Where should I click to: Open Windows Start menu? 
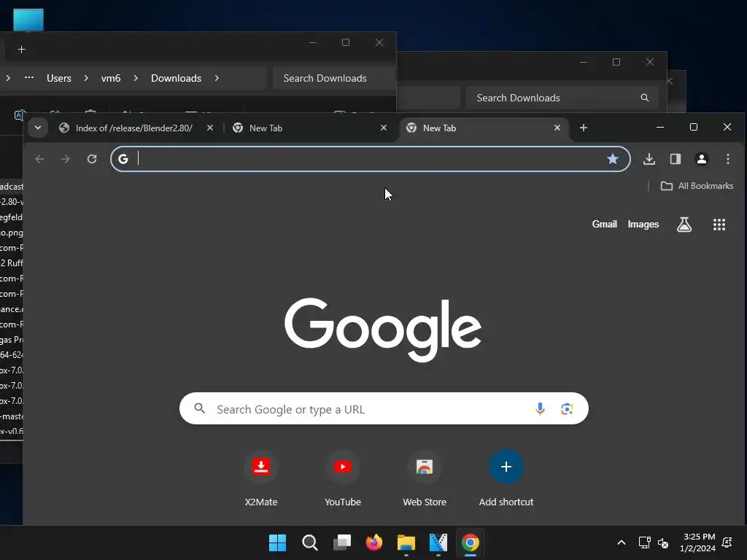[277, 542]
